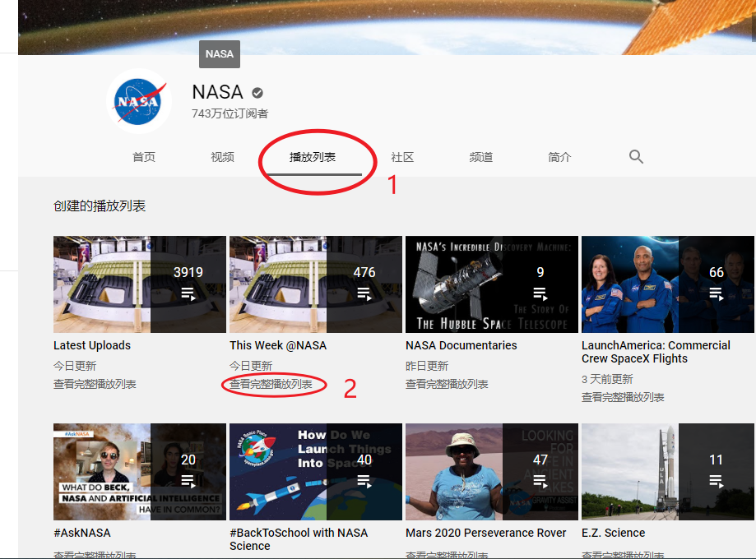756x559 pixels.
Task: Open the E.Z. Science rocket thumbnail
Action: pos(668,472)
